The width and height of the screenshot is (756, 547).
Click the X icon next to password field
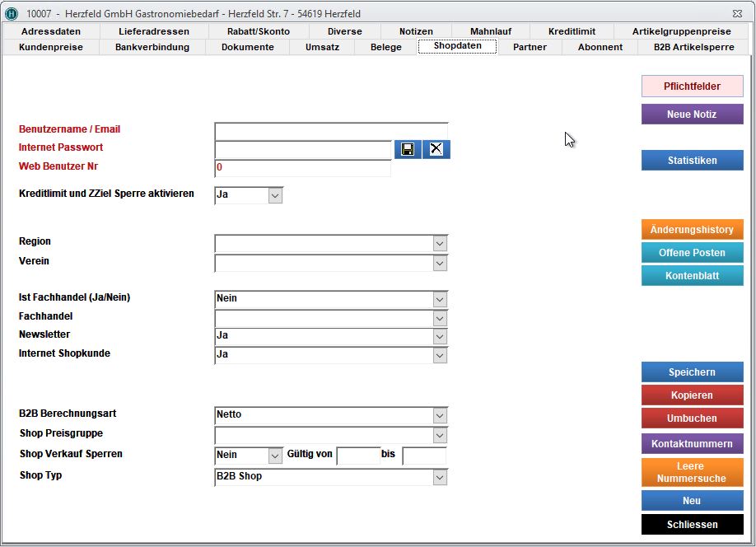(436, 149)
